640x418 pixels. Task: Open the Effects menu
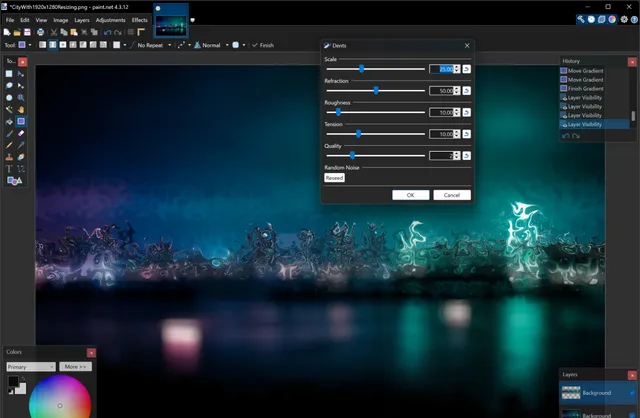[140, 20]
